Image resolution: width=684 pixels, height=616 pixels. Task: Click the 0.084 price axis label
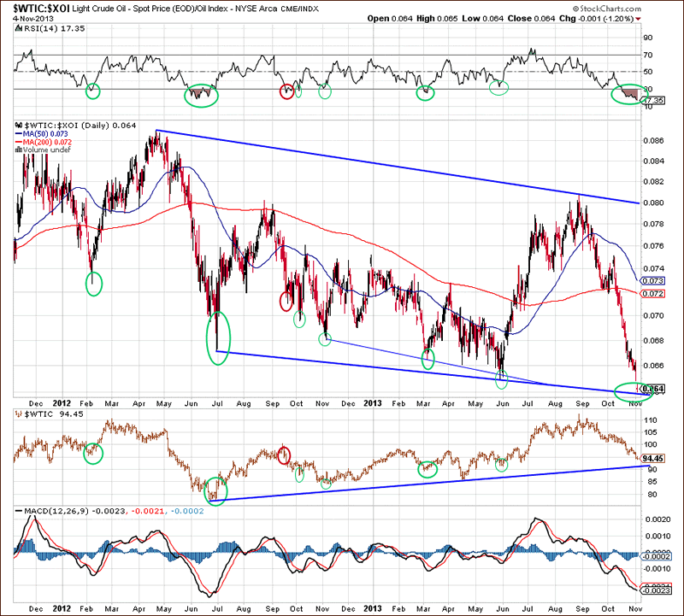[653, 161]
